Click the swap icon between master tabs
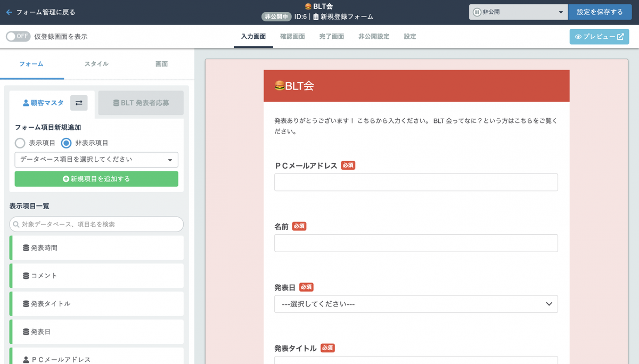Screen dimensions: 639x364 (79, 103)
